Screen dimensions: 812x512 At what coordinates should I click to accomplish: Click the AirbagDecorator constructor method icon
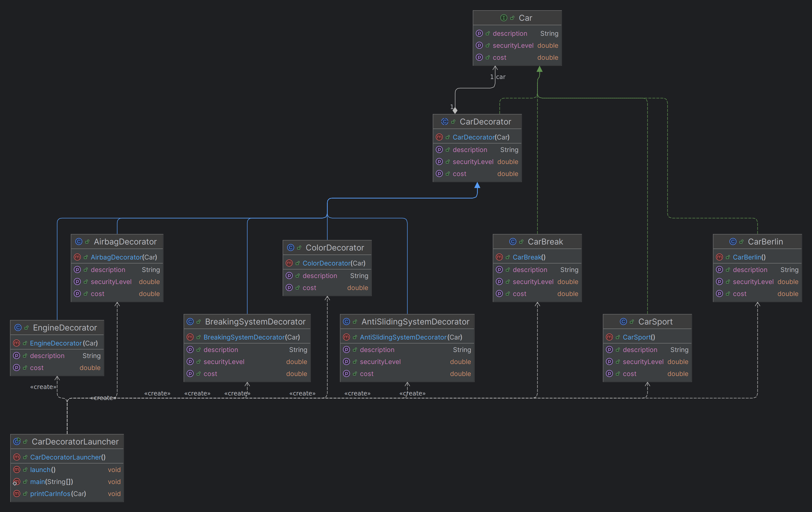click(77, 257)
